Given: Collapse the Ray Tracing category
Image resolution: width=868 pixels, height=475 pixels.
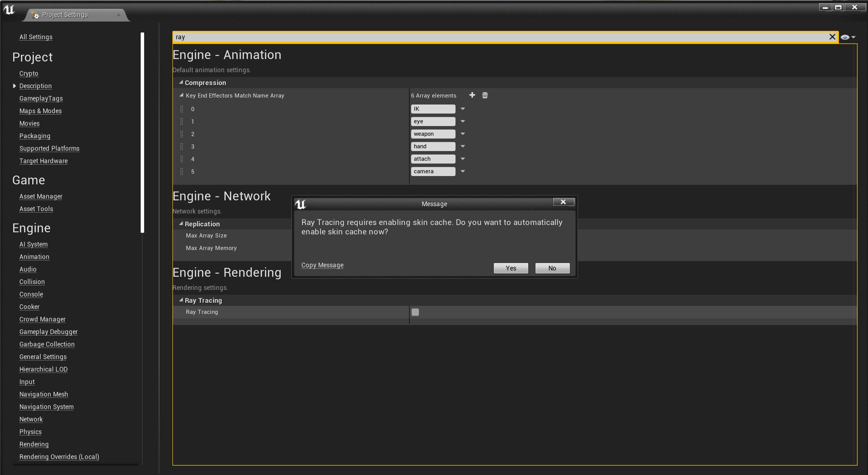Looking at the screenshot, I should click(x=181, y=300).
